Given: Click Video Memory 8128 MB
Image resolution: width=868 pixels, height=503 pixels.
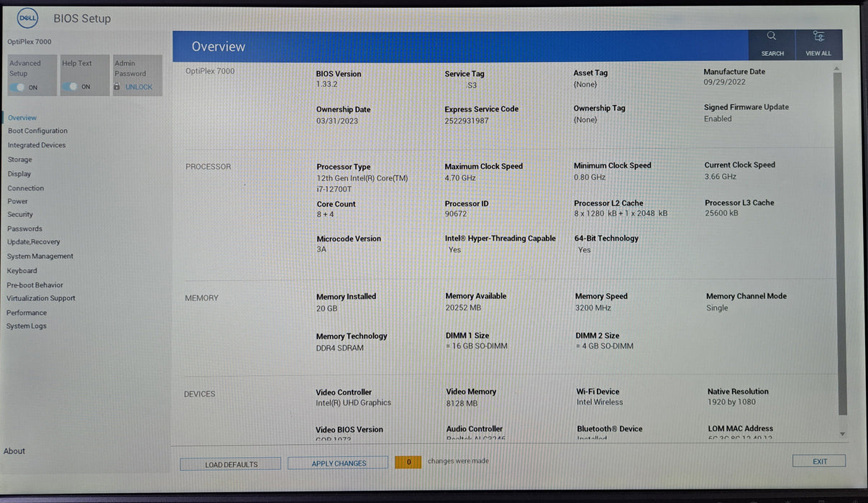Looking at the screenshot, I should [x=462, y=403].
